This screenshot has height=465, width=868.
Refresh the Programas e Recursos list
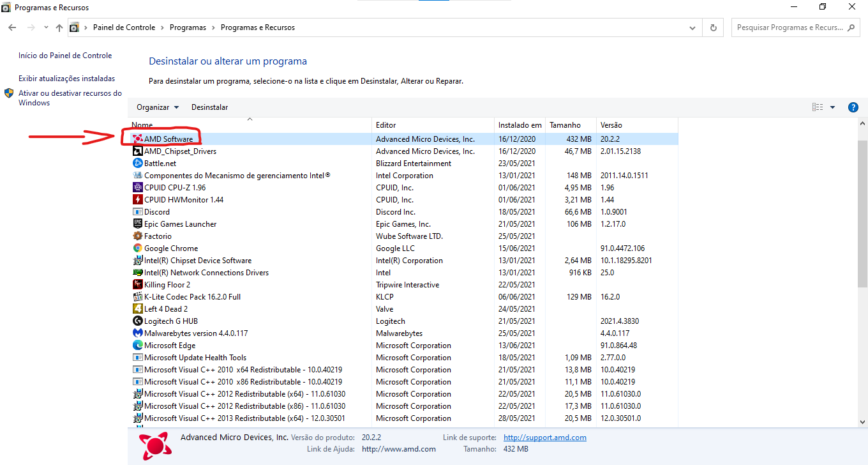(713, 27)
